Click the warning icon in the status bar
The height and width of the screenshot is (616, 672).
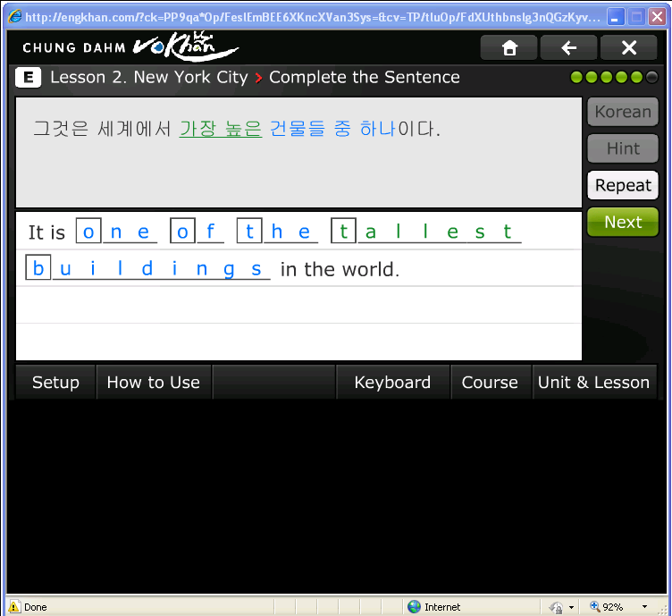[x=14, y=606]
